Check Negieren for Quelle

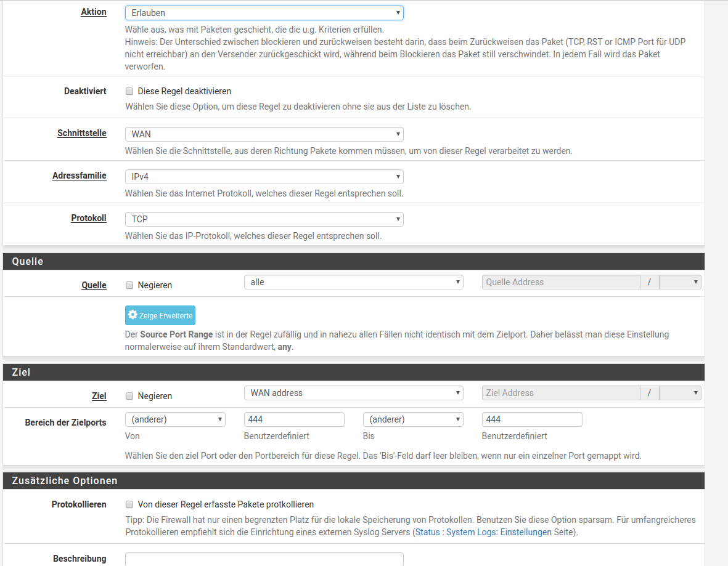pos(129,285)
